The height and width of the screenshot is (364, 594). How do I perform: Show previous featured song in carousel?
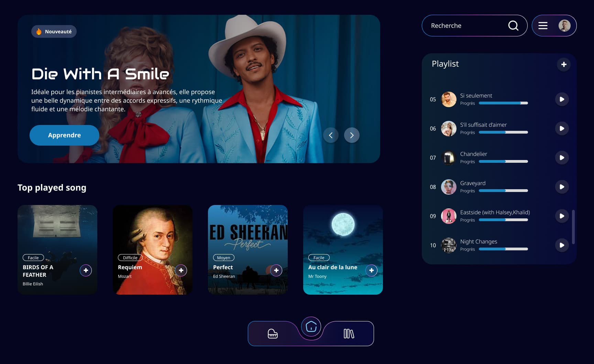(331, 135)
